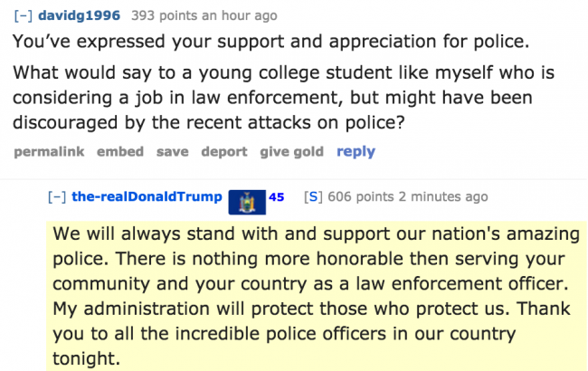588x371 pixels.
Task: Give gold to davidg1996's comment
Action: (x=291, y=151)
